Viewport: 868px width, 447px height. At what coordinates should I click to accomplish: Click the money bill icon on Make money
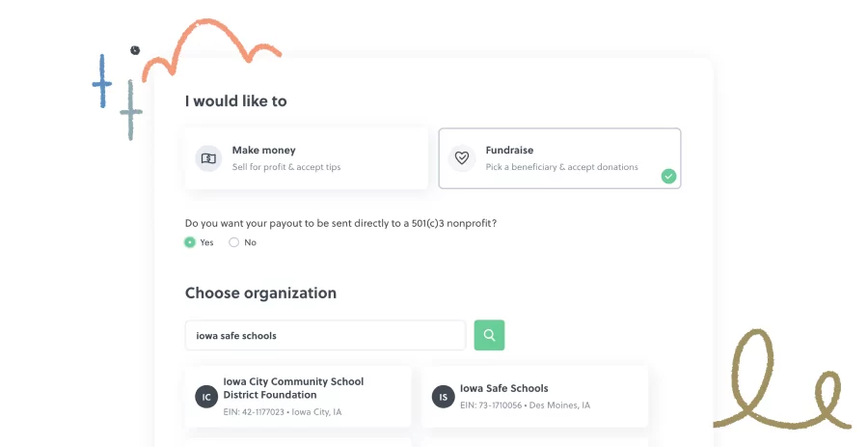click(x=208, y=159)
